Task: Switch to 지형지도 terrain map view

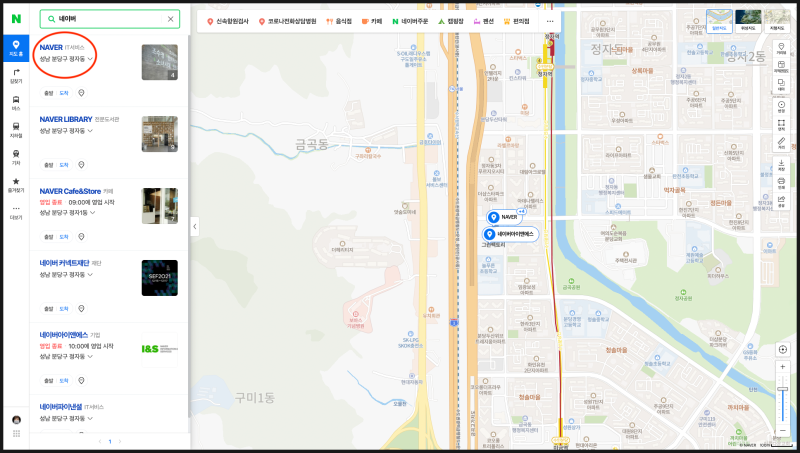Action: pyautogui.click(x=777, y=21)
